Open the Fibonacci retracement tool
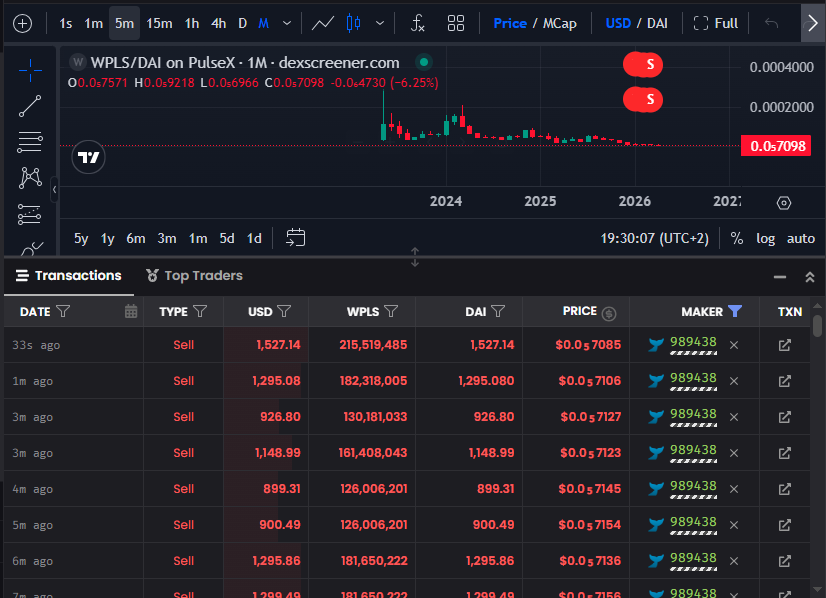Image resolution: width=826 pixels, height=598 pixels. 30,142
